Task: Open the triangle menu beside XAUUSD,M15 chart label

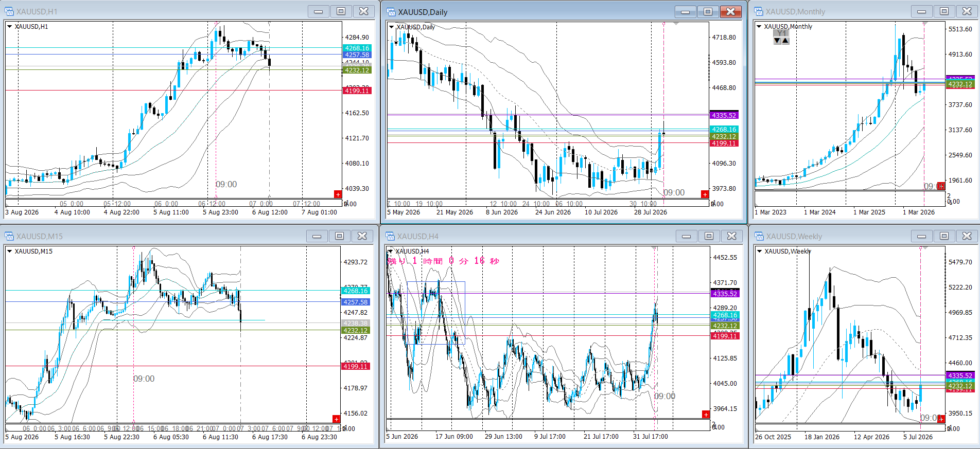Action: click(x=9, y=251)
